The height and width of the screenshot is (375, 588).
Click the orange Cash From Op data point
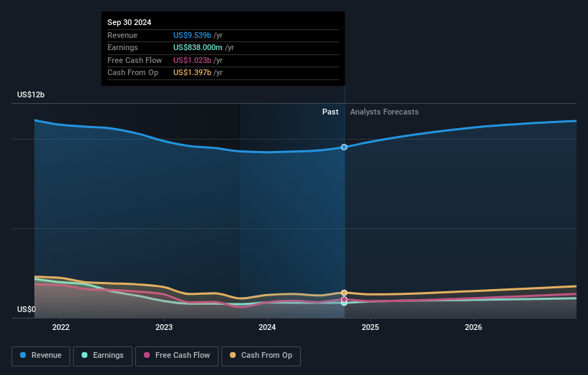(x=344, y=293)
